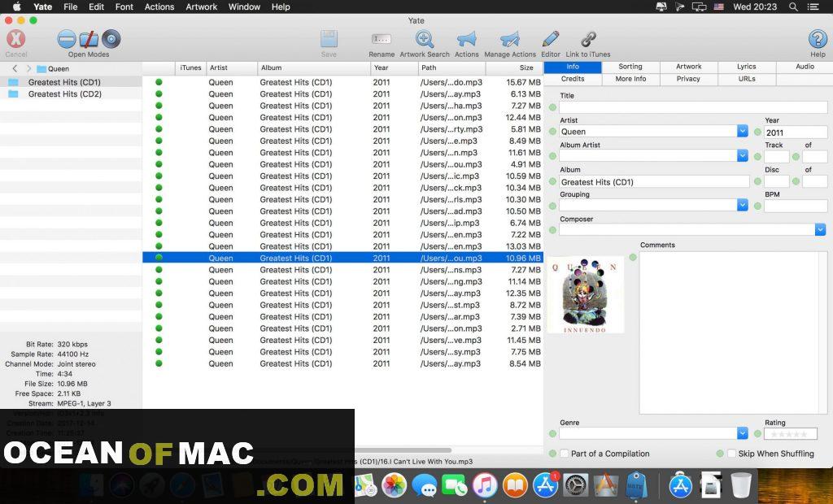Open the More Info tab
This screenshot has width=833, height=504.
(630, 79)
